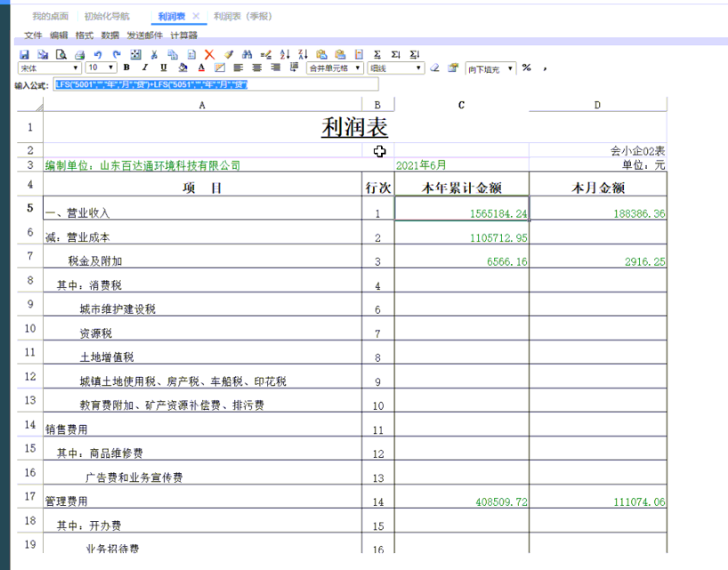
Task: Copy the selected cells using the copy icon
Action: [173, 55]
